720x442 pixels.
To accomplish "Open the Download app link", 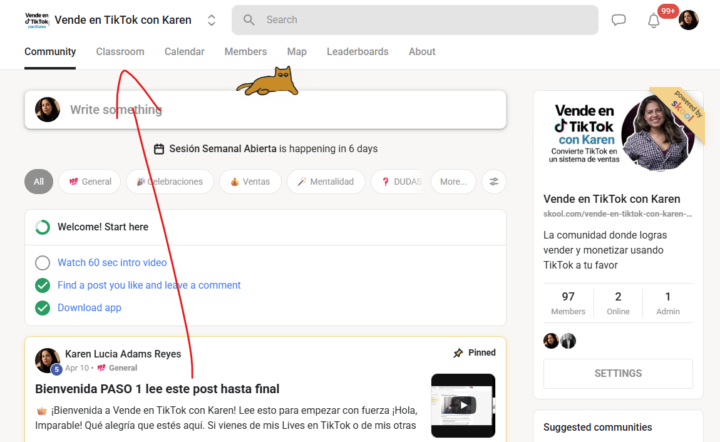I will pyautogui.click(x=89, y=308).
